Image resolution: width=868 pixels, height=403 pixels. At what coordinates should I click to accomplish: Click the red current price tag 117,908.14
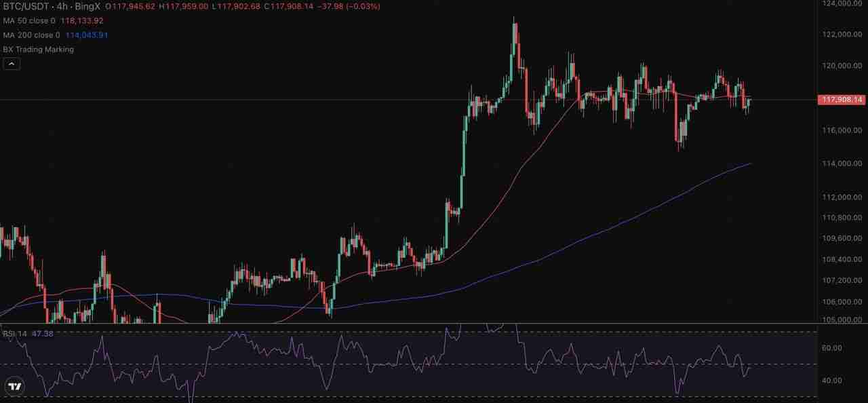(x=842, y=100)
